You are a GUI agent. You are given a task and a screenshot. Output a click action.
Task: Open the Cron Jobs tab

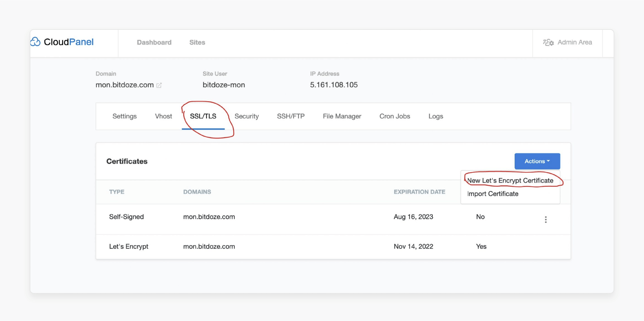point(395,116)
